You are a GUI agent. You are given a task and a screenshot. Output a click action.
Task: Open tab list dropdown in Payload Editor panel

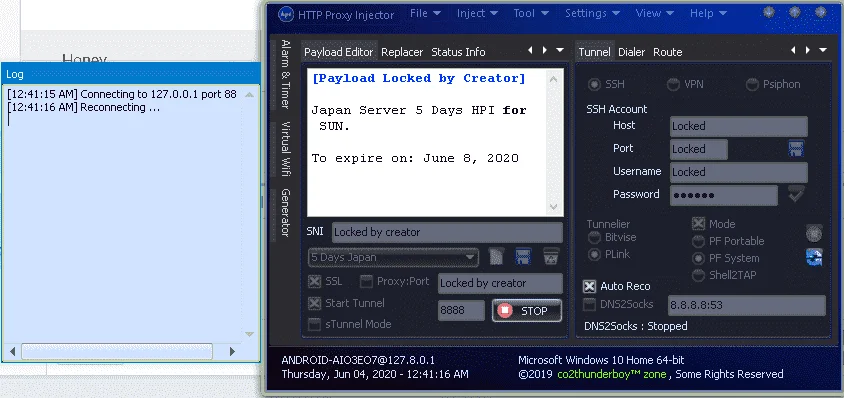560,50
